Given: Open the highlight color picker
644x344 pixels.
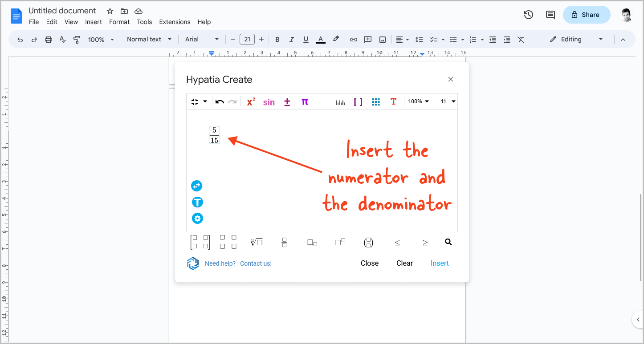Looking at the screenshot, I should [x=336, y=39].
